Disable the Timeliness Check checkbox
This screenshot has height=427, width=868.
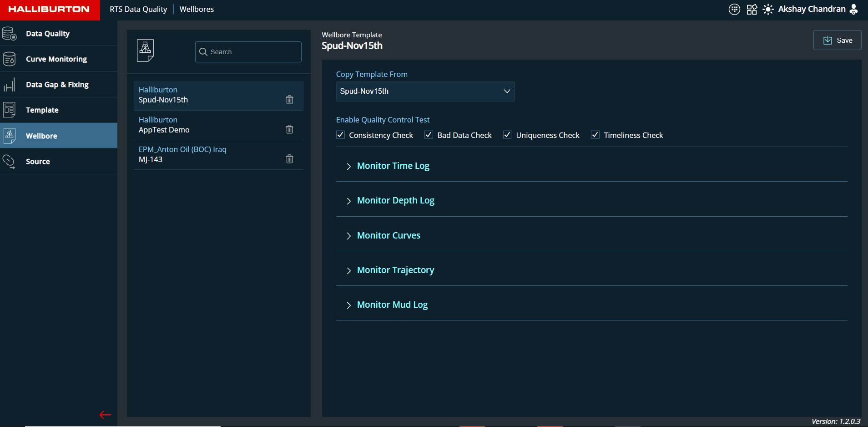tap(595, 135)
